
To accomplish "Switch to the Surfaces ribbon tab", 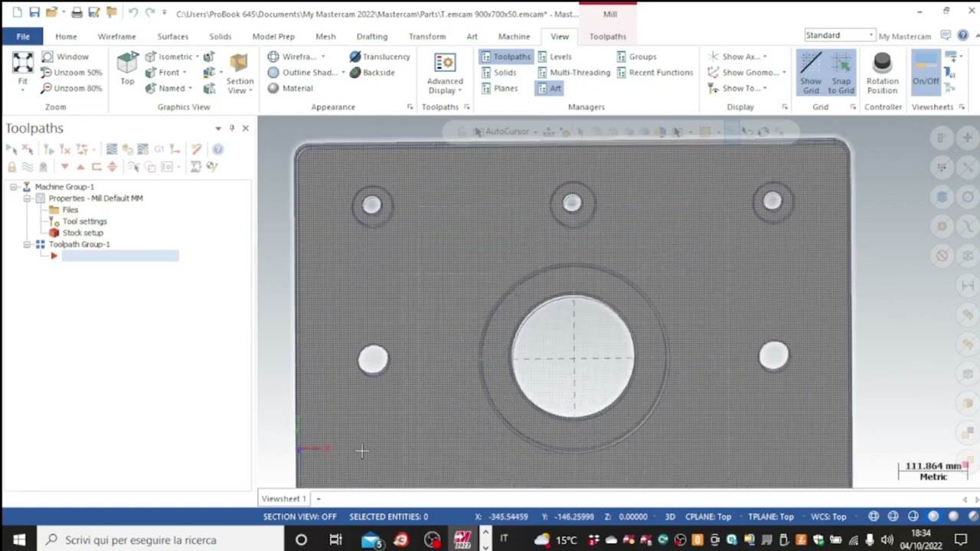I will tap(172, 36).
